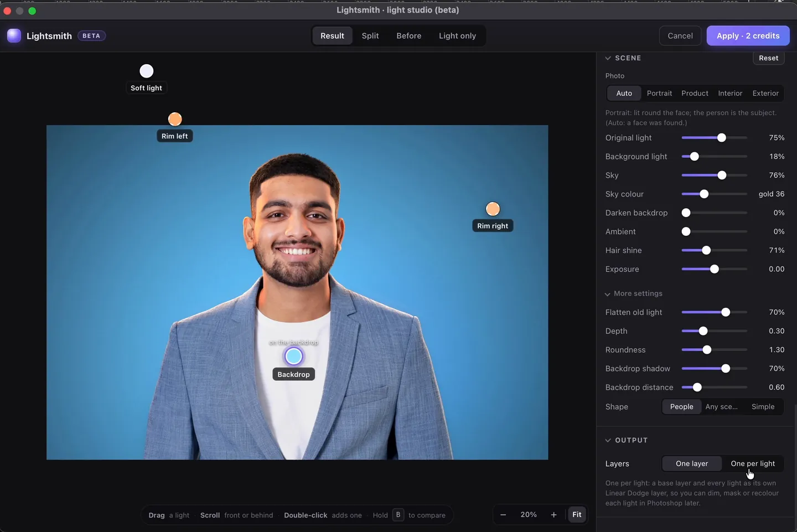Click the B compare key hint
The height and width of the screenshot is (532, 797).
click(398, 515)
